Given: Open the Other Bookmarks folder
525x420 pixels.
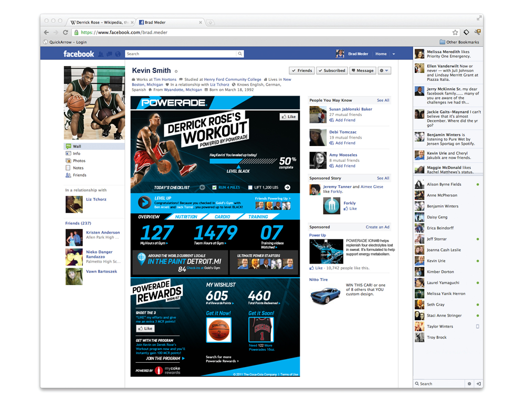Looking at the screenshot, I should pyautogui.click(x=459, y=42).
